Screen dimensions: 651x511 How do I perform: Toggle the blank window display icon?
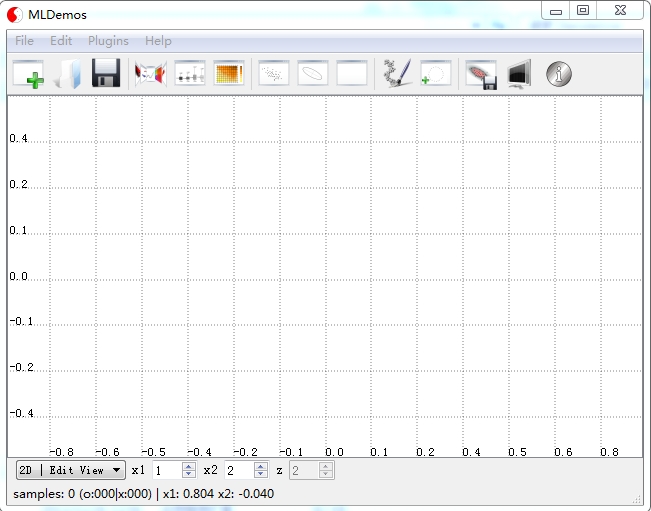352,73
